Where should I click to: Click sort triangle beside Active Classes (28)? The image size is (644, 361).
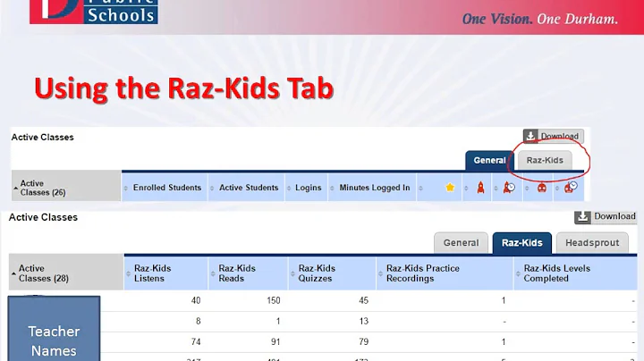(x=13, y=273)
